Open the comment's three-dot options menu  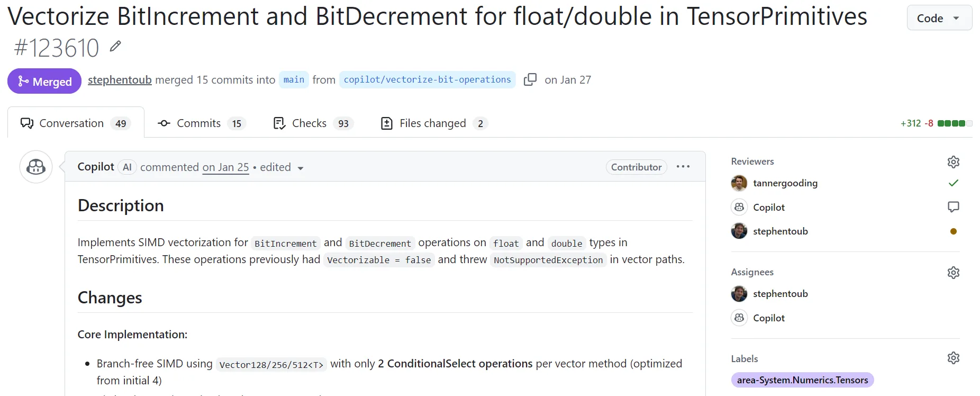683,167
